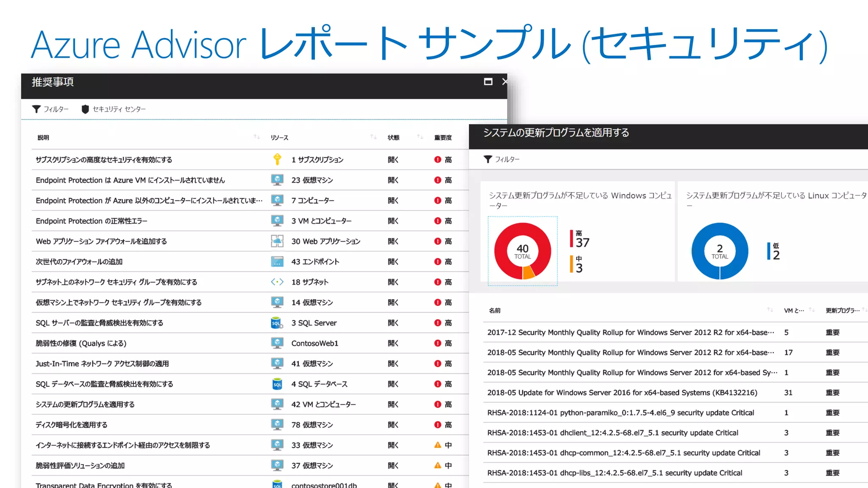Click 重要度 column header
This screenshot has height=488, width=868.
(x=443, y=138)
